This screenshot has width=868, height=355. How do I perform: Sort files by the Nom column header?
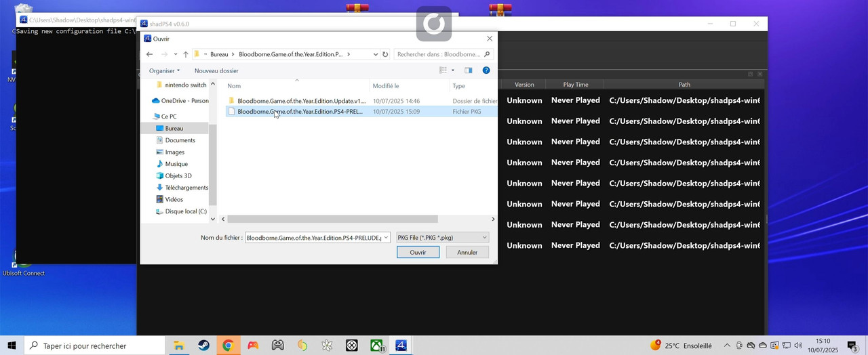click(x=297, y=86)
